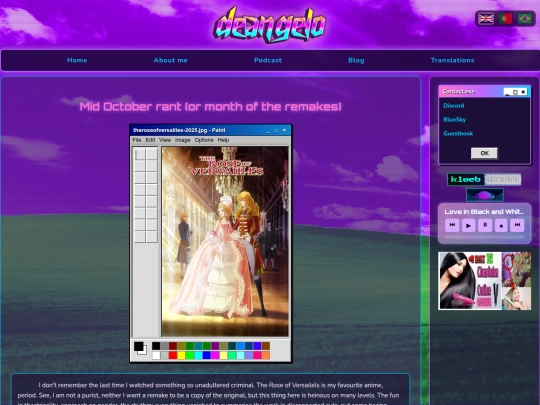The image size is (540, 405).
Task: Open the Translations page
Action: pyautogui.click(x=453, y=60)
